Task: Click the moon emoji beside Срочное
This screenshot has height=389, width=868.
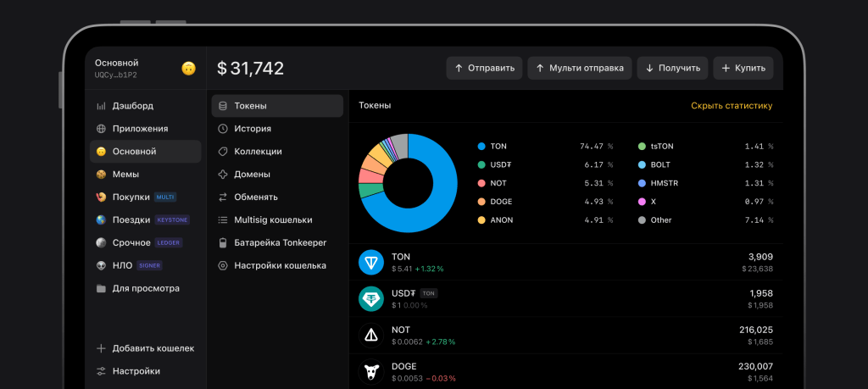Action: click(x=101, y=242)
